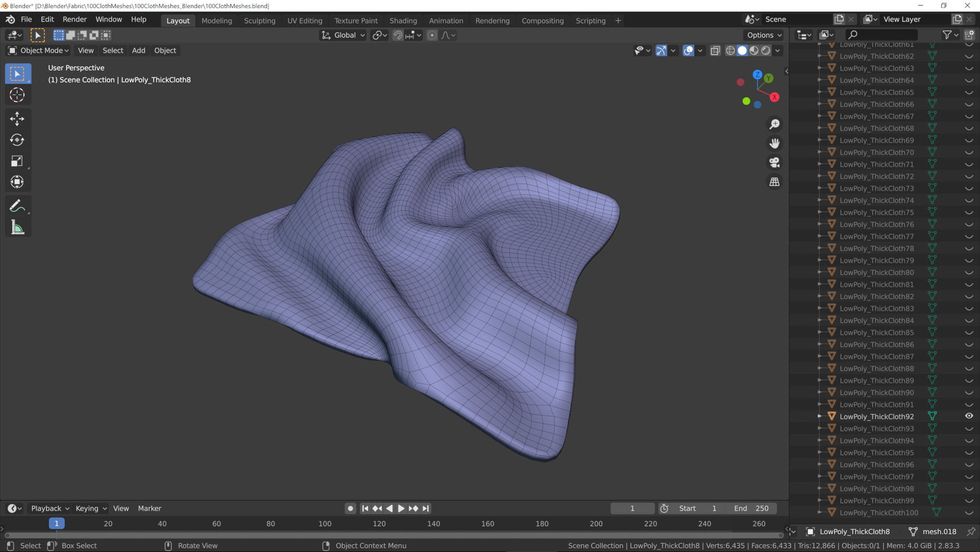980x552 pixels.
Task: Toggle X-ray display in the viewport header
Action: point(715,51)
